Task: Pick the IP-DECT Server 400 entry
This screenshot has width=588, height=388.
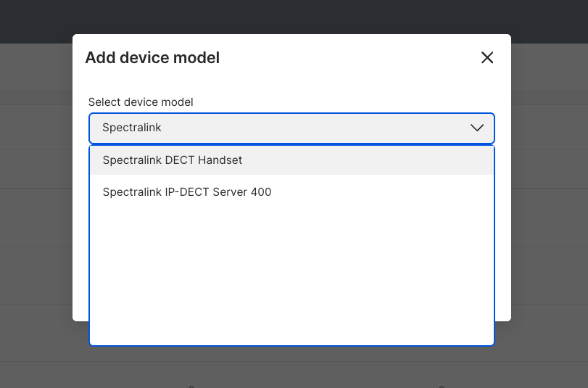Action: (291, 192)
